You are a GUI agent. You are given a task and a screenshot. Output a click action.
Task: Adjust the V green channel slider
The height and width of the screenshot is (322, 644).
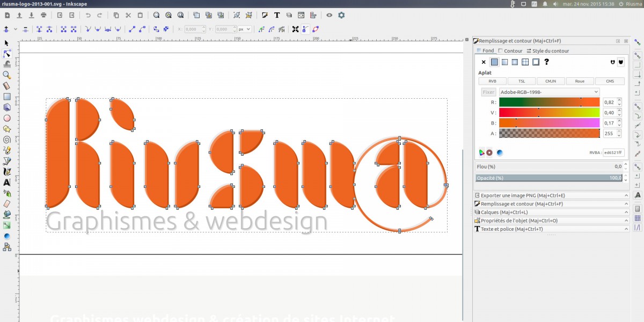(549, 113)
